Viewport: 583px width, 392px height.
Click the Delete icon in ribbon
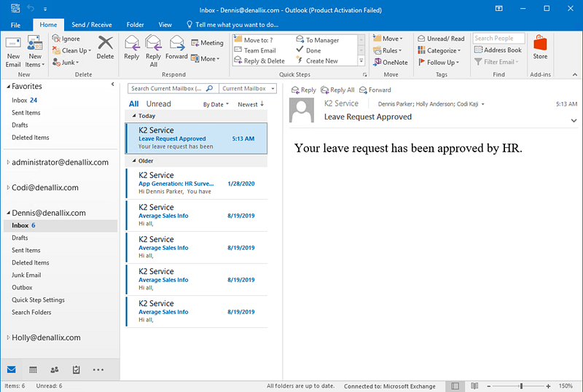pyautogui.click(x=105, y=47)
